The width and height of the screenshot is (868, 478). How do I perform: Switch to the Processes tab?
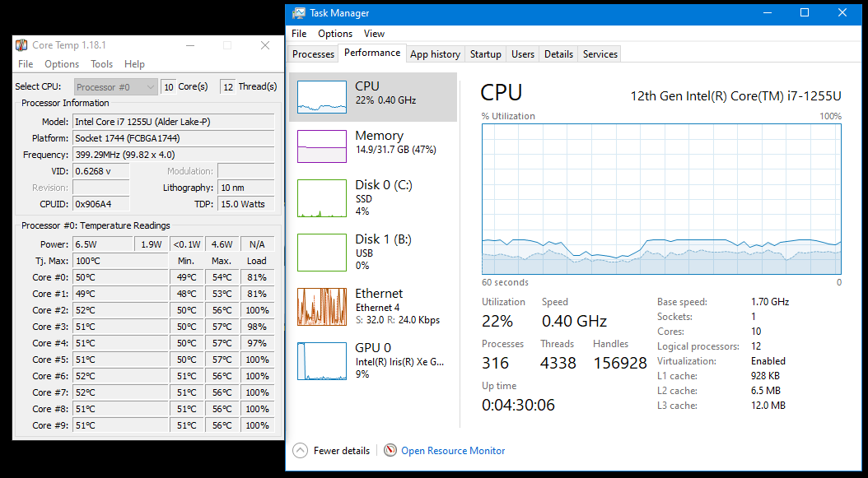click(313, 54)
